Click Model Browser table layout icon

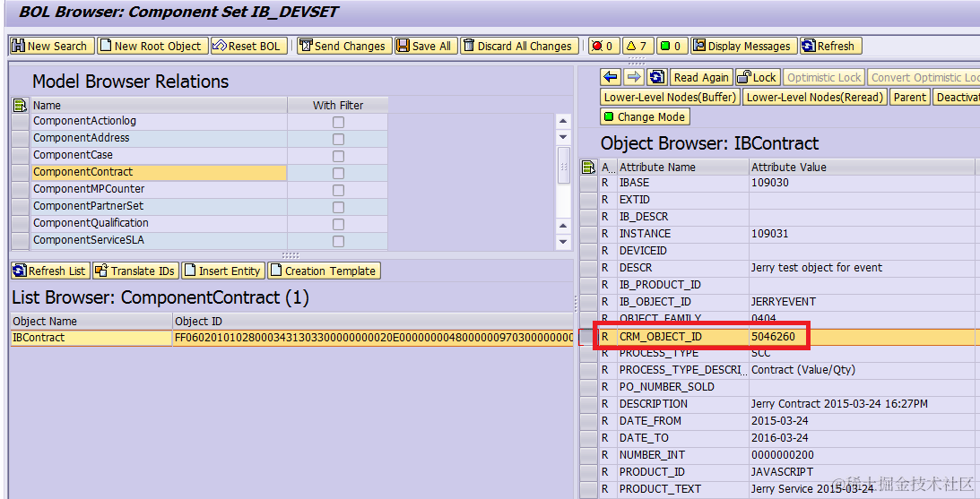pyautogui.click(x=20, y=105)
